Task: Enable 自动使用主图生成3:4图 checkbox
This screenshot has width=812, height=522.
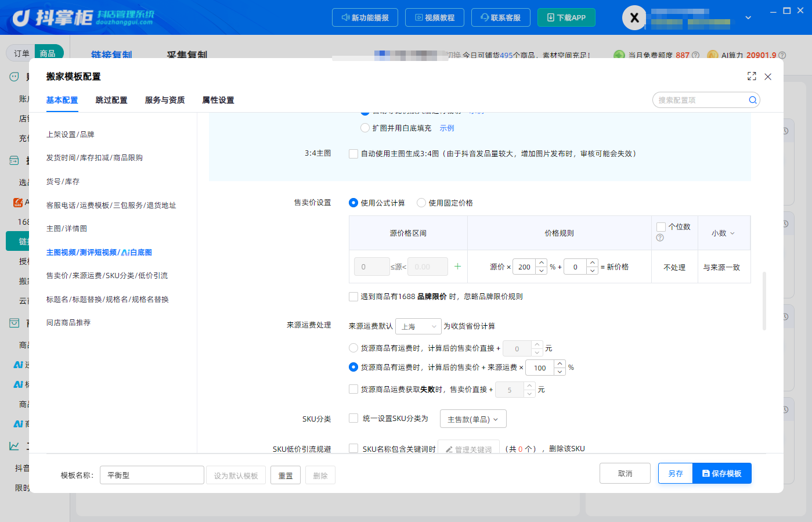Action: [353, 154]
